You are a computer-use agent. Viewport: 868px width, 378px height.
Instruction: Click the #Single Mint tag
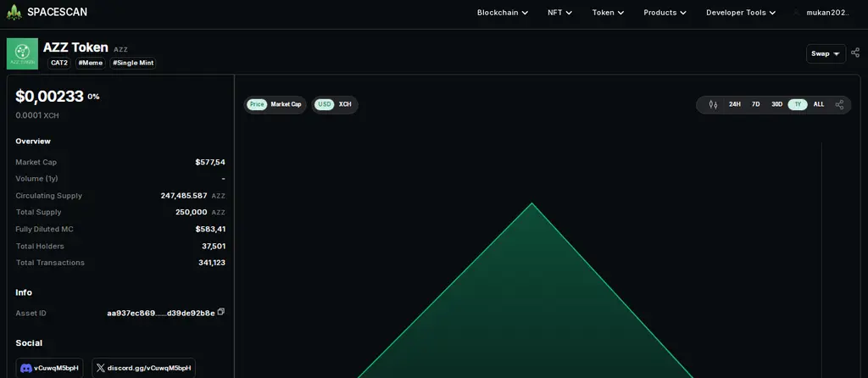click(133, 63)
